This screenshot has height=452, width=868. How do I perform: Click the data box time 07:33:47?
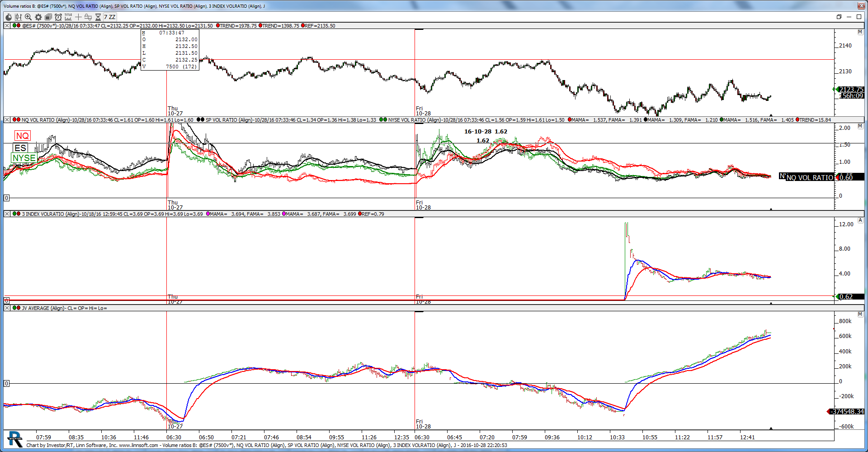click(x=172, y=33)
